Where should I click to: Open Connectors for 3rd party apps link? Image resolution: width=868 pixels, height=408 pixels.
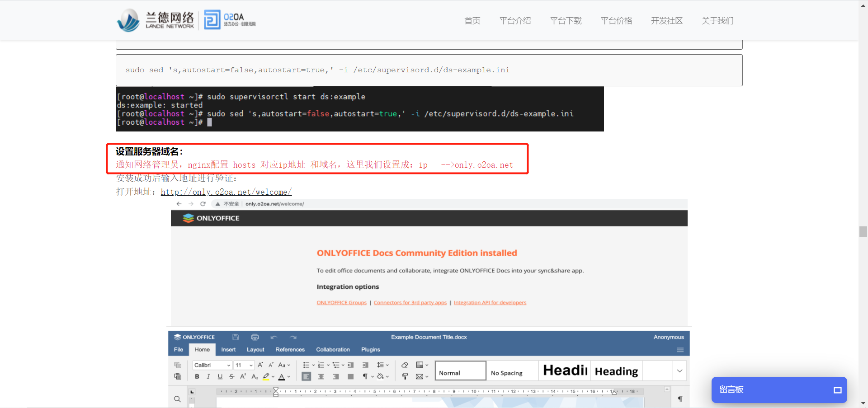point(410,303)
